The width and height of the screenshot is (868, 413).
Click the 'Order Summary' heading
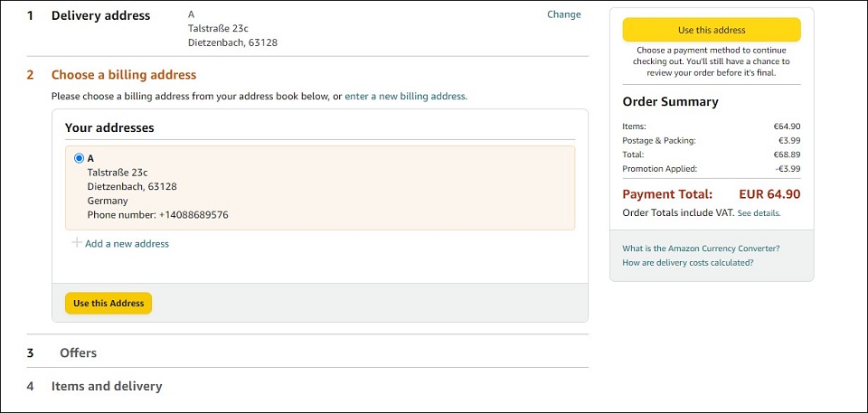(x=670, y=102)
